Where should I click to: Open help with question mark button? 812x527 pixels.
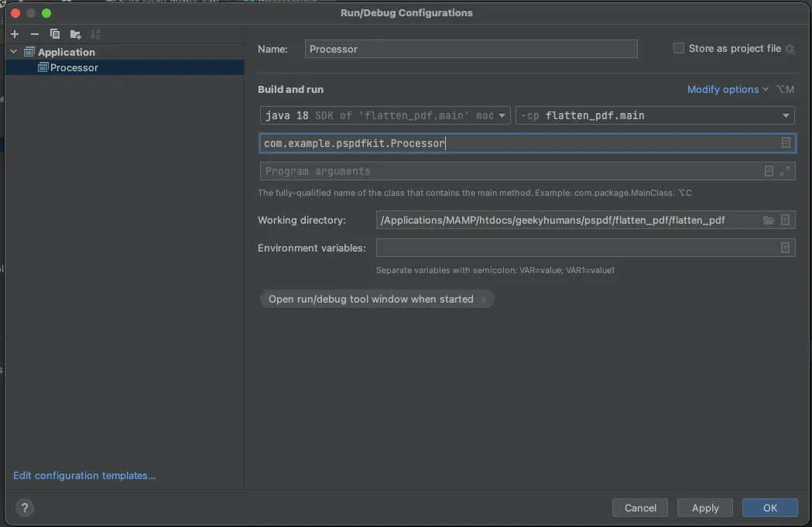(24, 508)
